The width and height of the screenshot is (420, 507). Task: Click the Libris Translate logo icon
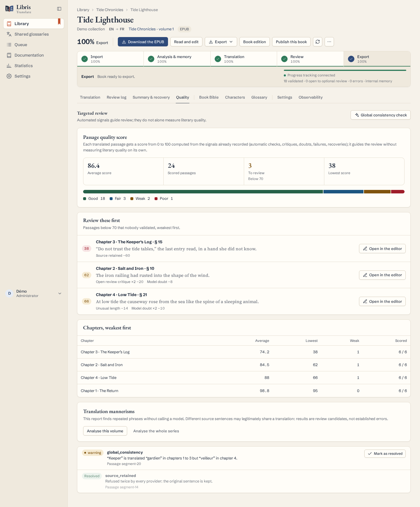(x=9, y=9)
